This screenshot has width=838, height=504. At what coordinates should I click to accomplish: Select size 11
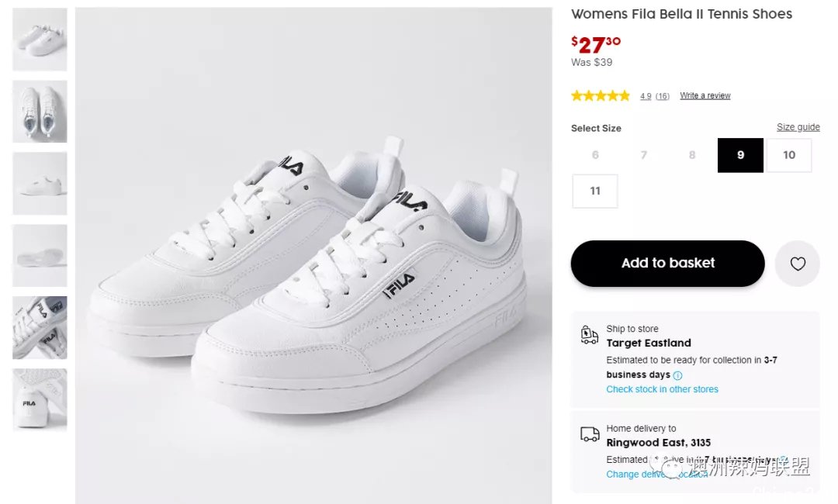pyautogui.click(x=595, y=192)
